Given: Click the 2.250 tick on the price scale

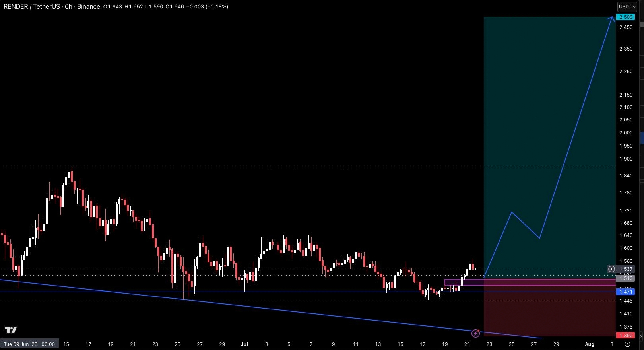Looking at the screenshot, I should pyautogui.click(x=626, y=72).
